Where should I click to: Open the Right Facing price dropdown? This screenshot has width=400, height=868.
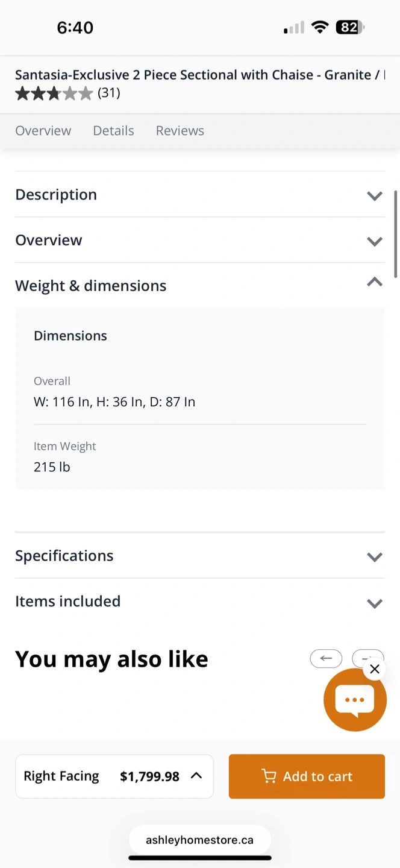pos(114,776)
